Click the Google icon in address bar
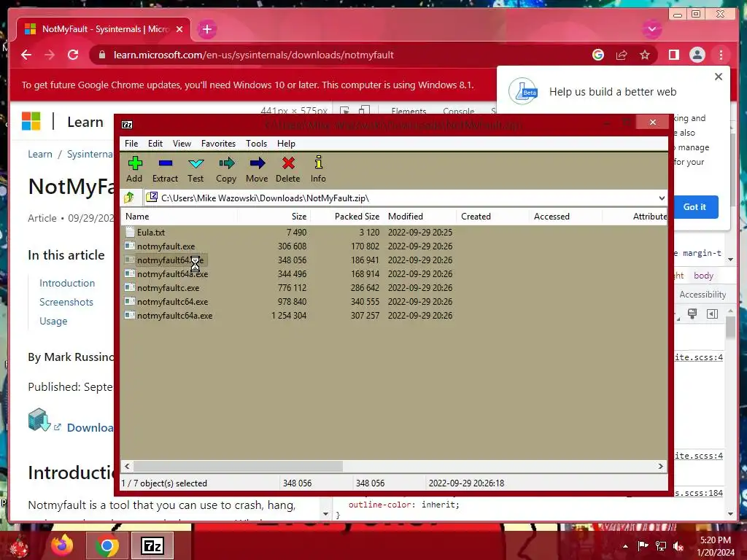 coord(598,55)
